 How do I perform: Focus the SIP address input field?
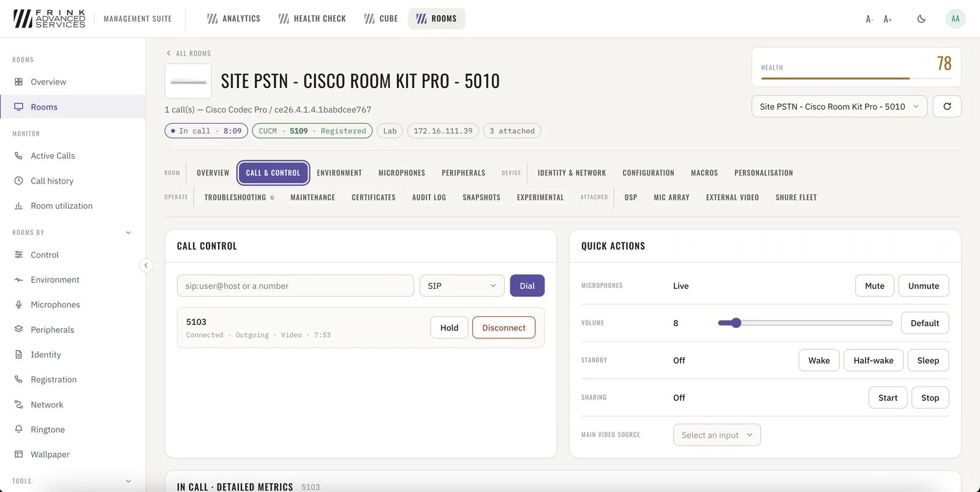pos(295,286)
